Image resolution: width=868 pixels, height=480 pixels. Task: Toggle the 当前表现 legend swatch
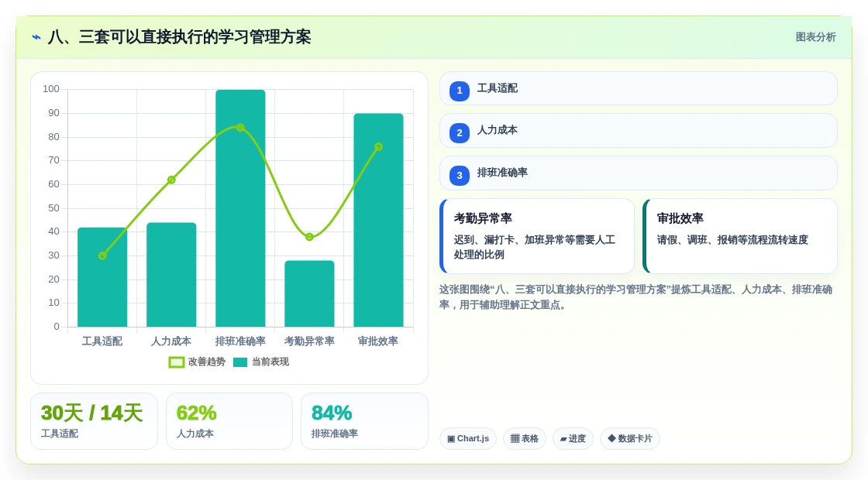tap(240, 362)
